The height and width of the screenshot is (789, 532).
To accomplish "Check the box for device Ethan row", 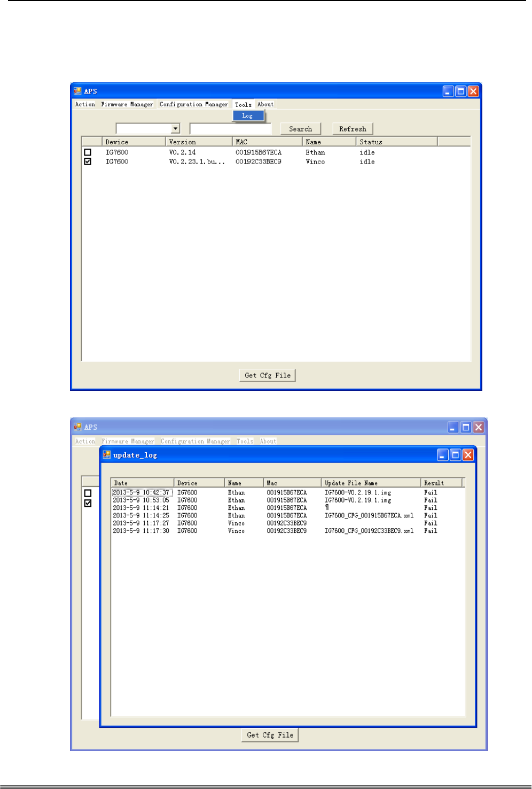I will point(88,152).
